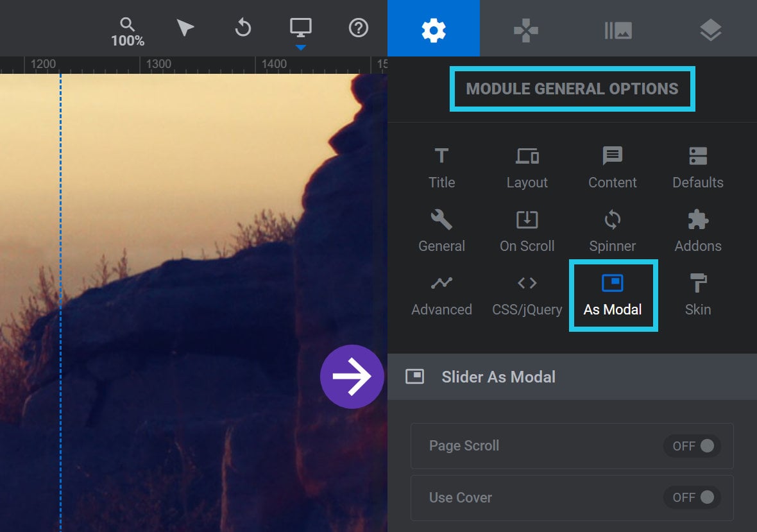Open the Skin settings section
The height and width of the screenshot is (532, 757).
[x=698, y=295]
